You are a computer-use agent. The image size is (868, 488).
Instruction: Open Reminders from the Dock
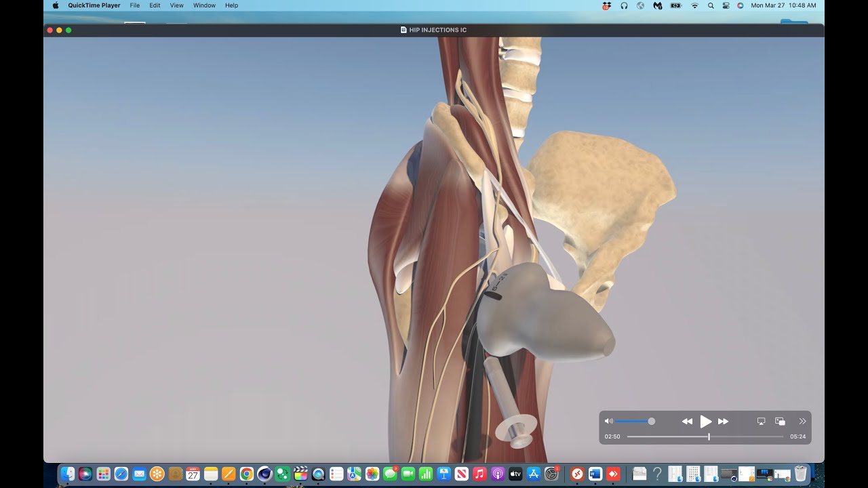pos(336,474)
